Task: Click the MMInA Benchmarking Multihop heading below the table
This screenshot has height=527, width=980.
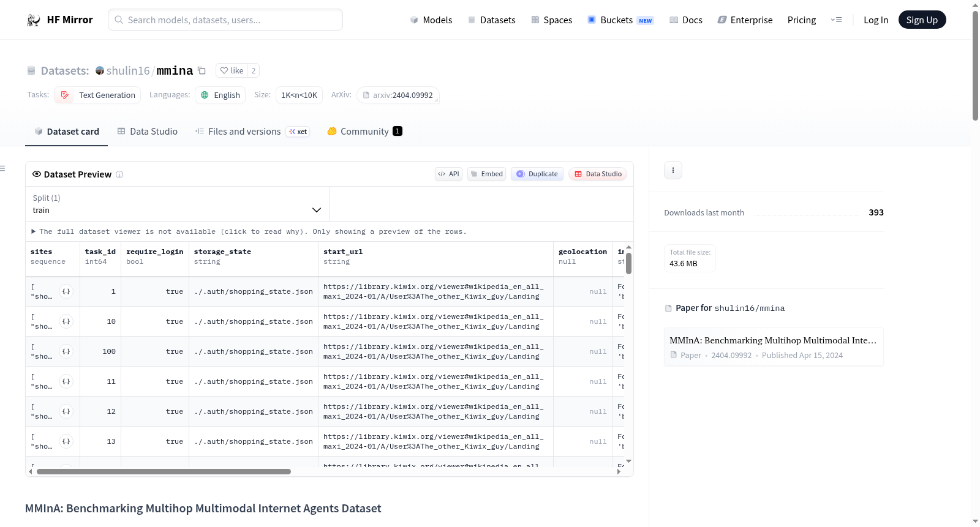Action: (203, 509)
